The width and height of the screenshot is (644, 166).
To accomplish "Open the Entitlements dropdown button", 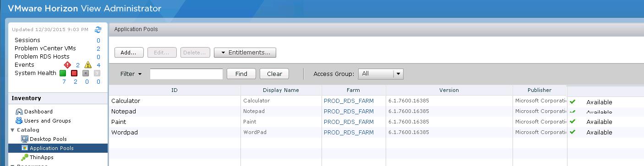I will coord(245,53).
